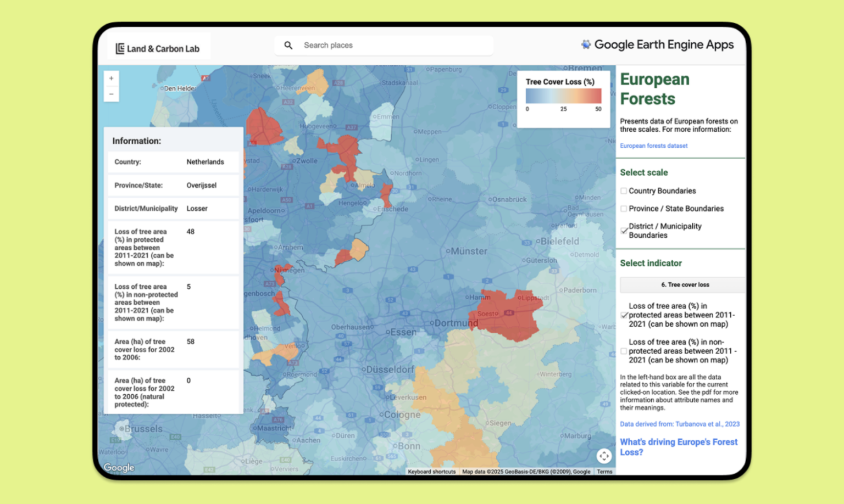Click the Google watermark on the map
This screenshot has width=844, height=504.
pyautogui.click(x=118, y=467)
